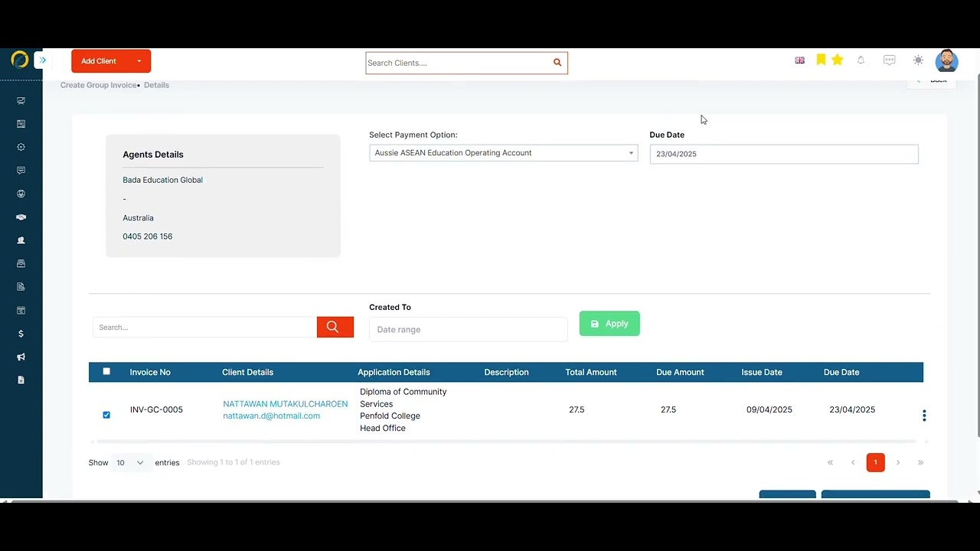Uncheck the INV-GC-0005 row checkbox
Image resolution: width=980 pixels, height=551 pixels.
106,415
